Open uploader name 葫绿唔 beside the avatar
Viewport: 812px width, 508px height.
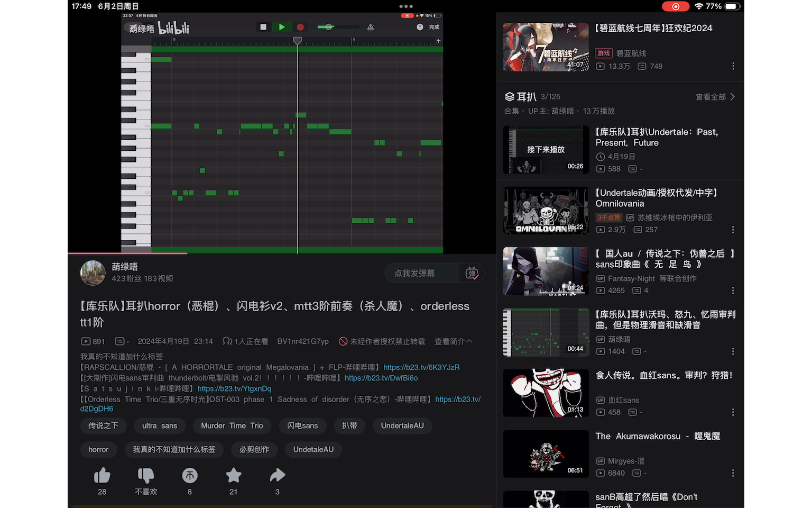coord(125,267)
